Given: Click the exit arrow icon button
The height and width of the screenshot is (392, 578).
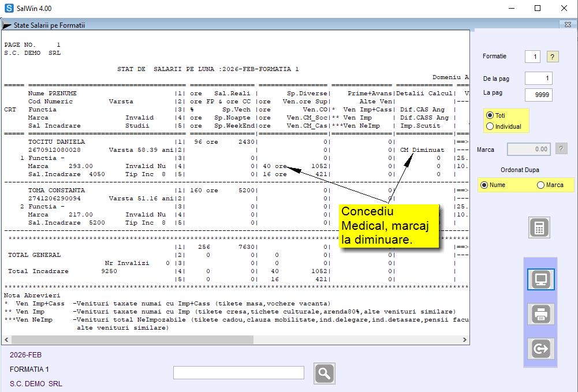Looking at the screenshot, I should pos(540,349).
